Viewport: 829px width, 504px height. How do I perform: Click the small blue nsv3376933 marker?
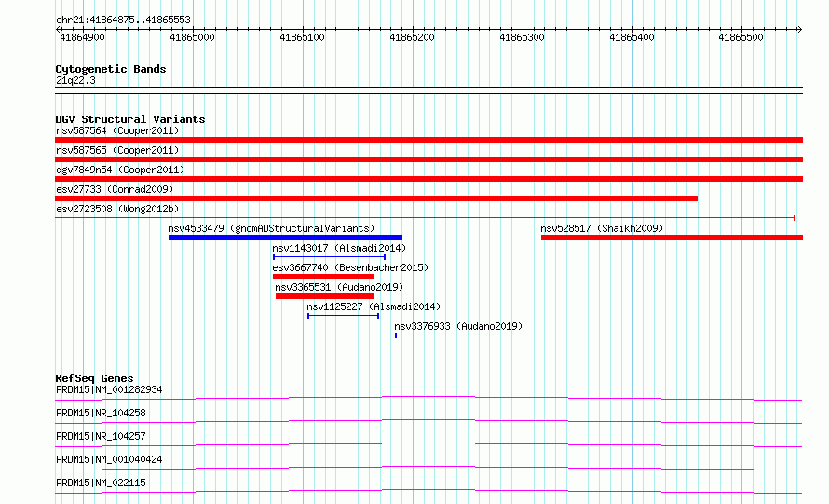click(x=396, y=335)
